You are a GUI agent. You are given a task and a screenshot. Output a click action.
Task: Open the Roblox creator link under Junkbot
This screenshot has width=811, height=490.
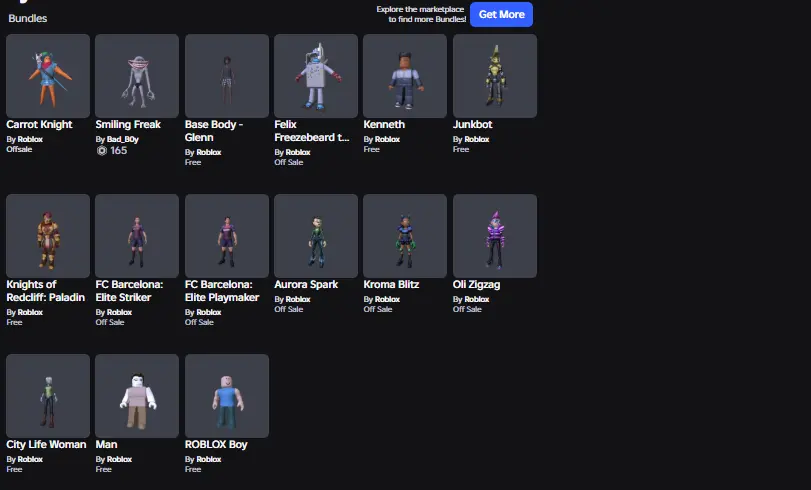click(476, 139)
